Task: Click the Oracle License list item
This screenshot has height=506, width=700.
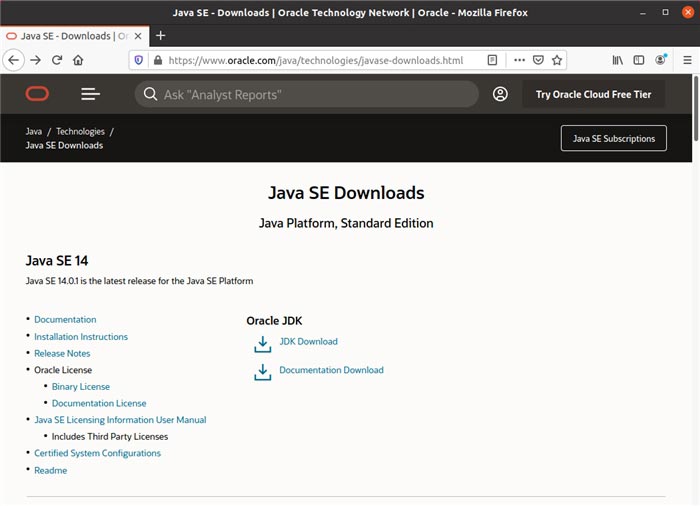Action: click(63, 370)
